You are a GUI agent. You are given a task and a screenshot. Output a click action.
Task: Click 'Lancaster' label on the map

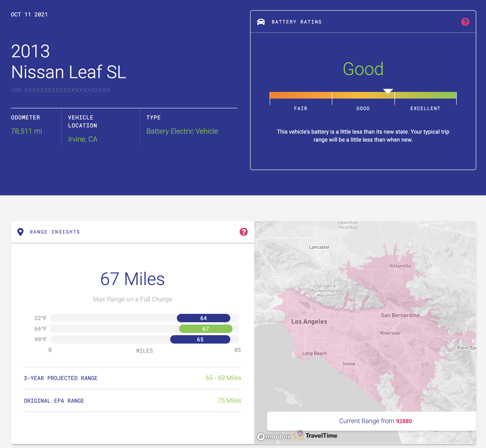(x=319, y=247)
